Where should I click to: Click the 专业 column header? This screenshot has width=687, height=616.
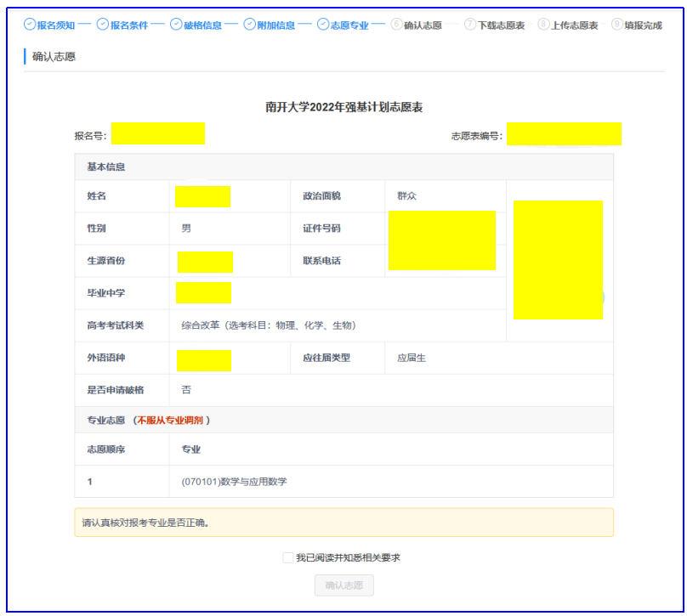191,449
